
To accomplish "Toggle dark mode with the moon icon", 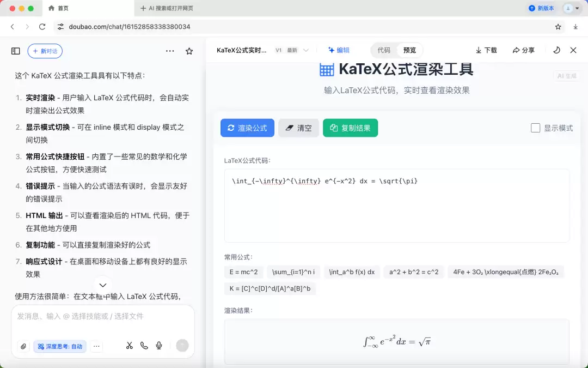I will click(x=556, y=50).
